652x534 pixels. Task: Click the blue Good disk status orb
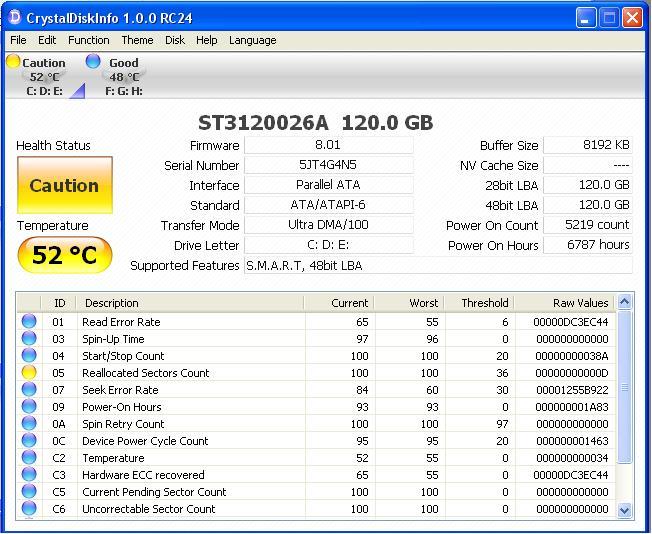[93, 61]
